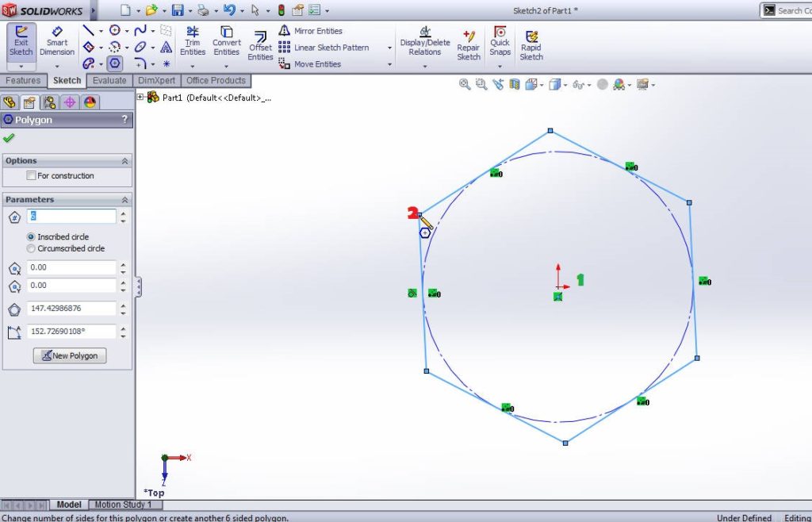Image resolution: width=812 pixels, height=522 pixels.
Task: Select the Smart Dimension tool
Action: (x=57, y=41)
